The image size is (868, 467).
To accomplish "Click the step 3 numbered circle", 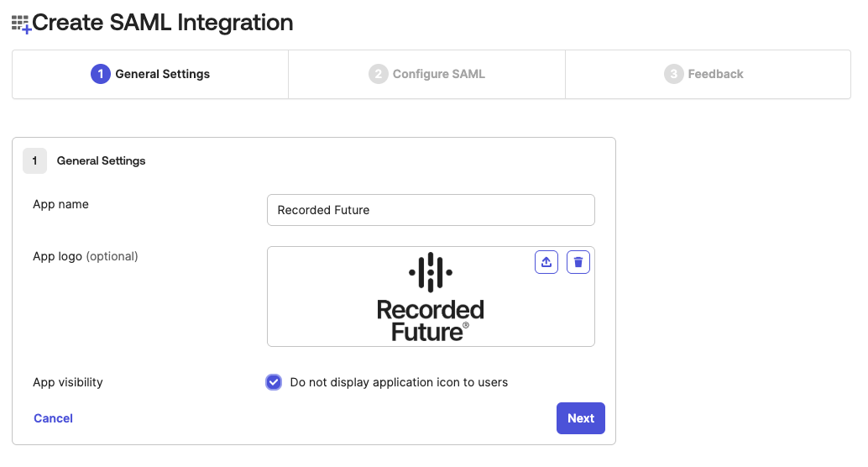I will [673, 74].
